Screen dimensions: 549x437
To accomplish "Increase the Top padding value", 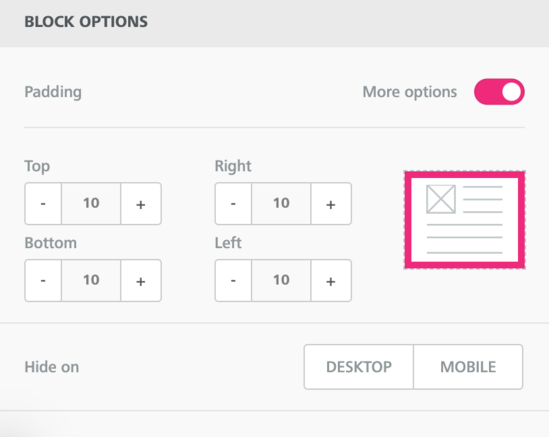I will tap(141, 203).
